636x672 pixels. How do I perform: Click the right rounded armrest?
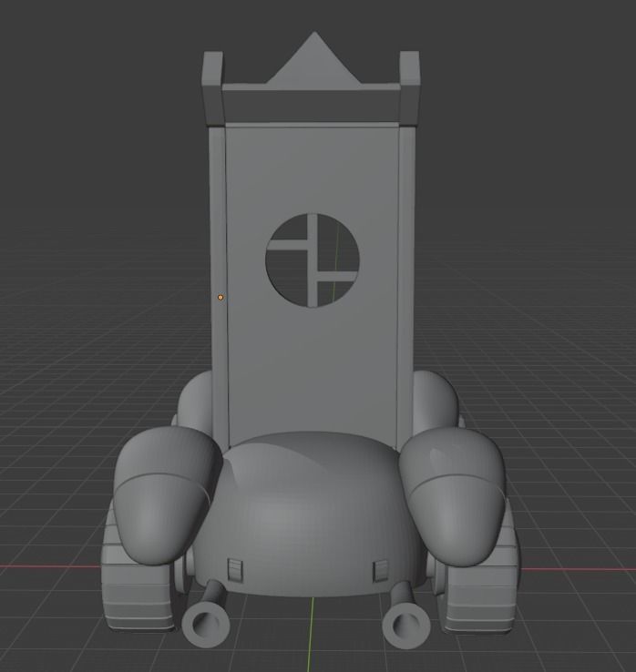tap(453, 495)
